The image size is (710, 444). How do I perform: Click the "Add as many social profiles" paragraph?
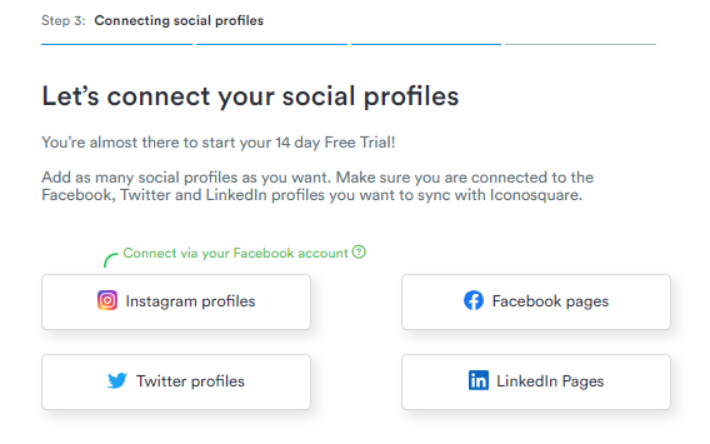click(317, 186)
